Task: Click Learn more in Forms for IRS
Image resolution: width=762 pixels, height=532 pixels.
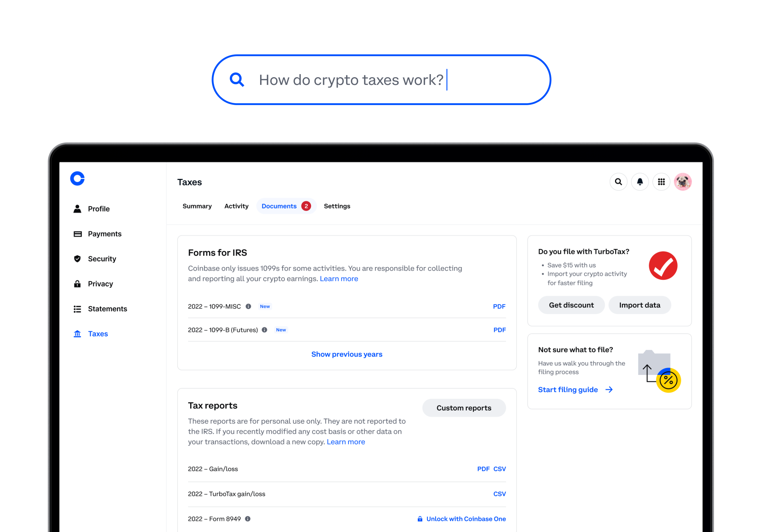Action: pyautogui.click(x=339, y=279)
